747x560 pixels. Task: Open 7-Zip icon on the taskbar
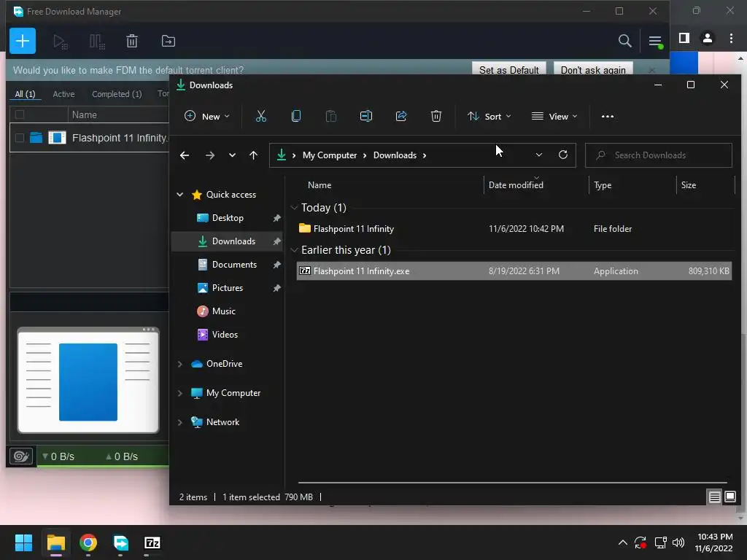pos(152,542)
